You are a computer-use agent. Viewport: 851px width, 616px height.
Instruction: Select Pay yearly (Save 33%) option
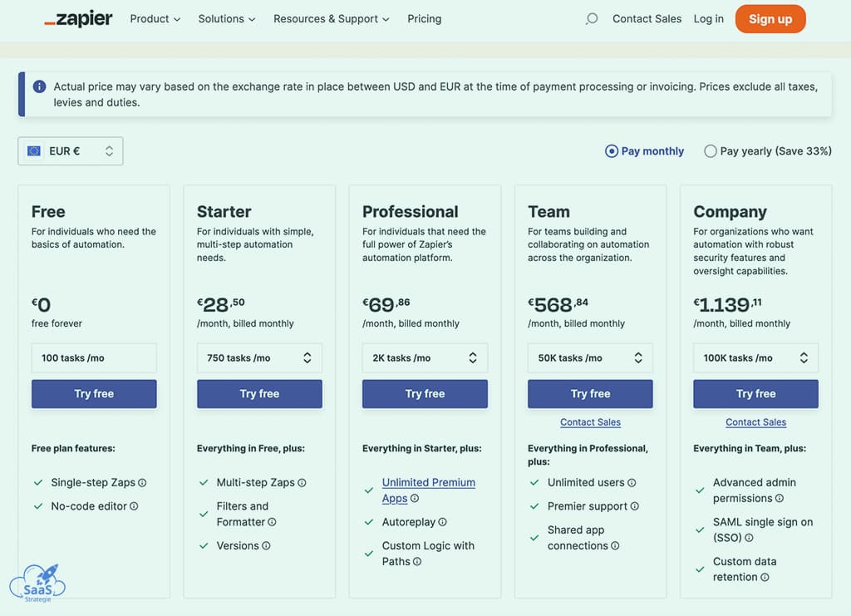[x=768, y=150]
